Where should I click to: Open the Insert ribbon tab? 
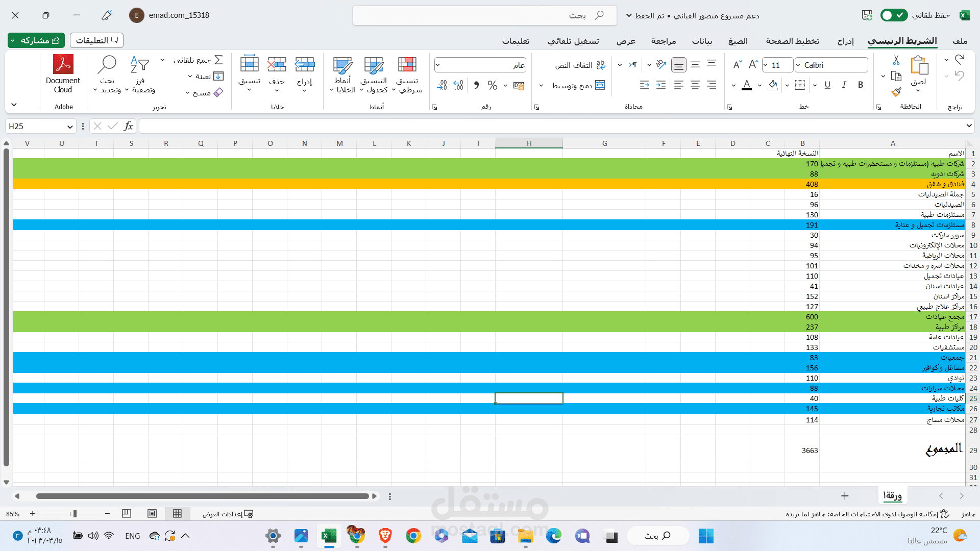(x=845, y=41)
